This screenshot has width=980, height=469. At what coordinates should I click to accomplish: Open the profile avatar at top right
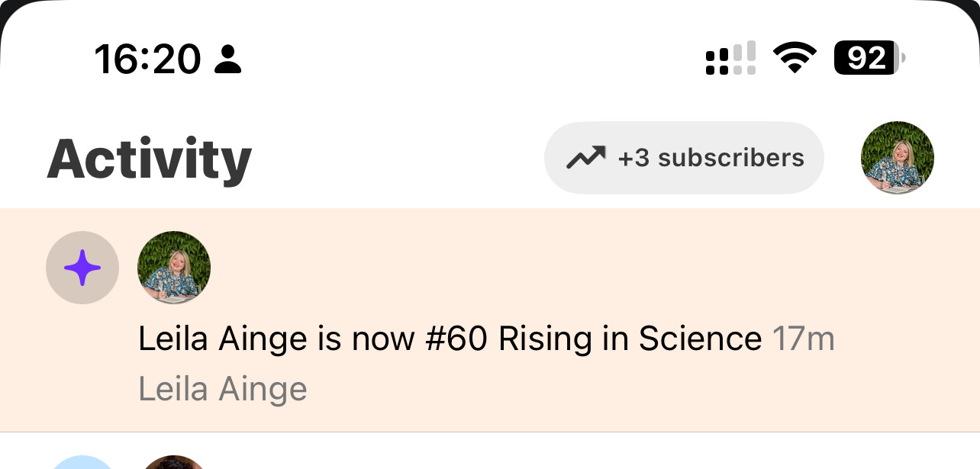point(898,158)
